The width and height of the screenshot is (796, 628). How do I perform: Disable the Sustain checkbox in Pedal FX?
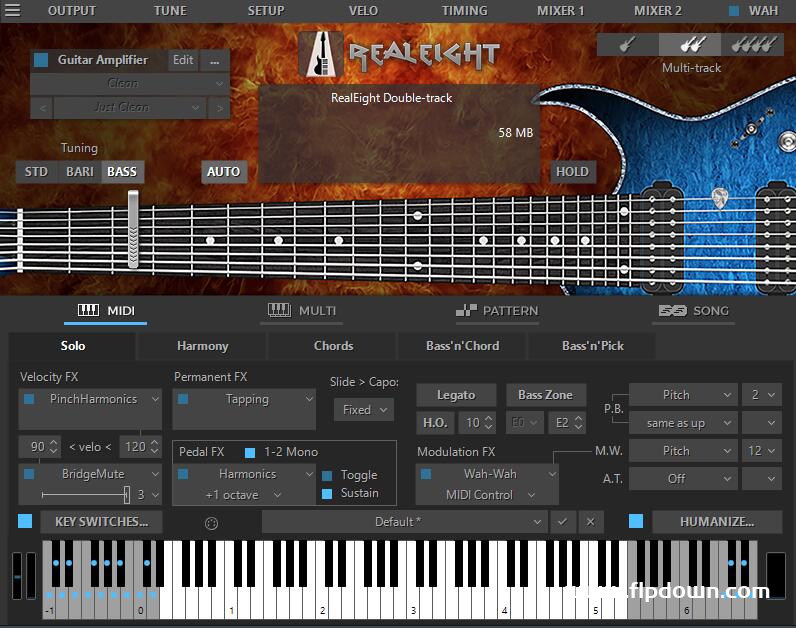pyautogui.click(x=327, y=493)
